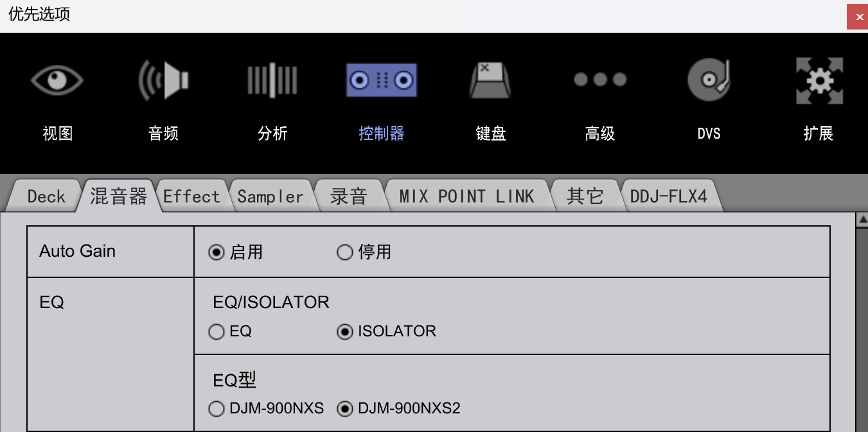Go to the DDJ-FLX4 tab
The image size is (868, 432).
tap(669, 196)
